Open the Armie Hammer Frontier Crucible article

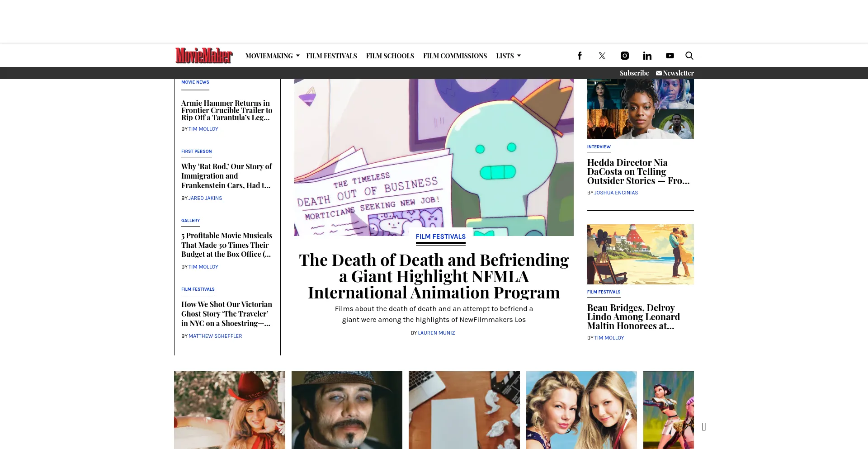click(x=227, y=110)
